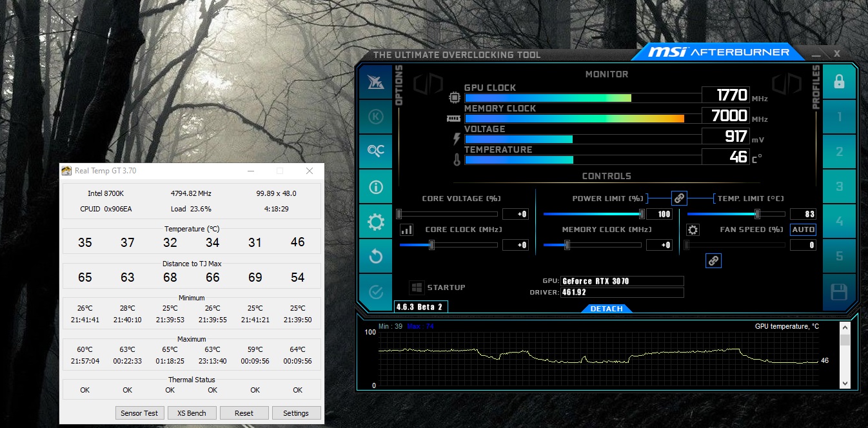The width and height of the screenshot is (868, 428).
Task: Click Sensor Test in Real Temp
Action: click(x=140, y=413)
